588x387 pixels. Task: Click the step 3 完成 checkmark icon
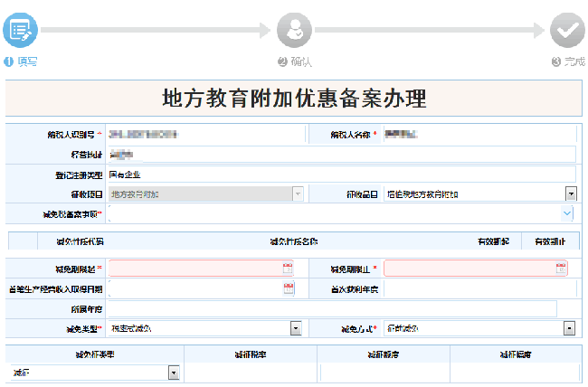567,31
